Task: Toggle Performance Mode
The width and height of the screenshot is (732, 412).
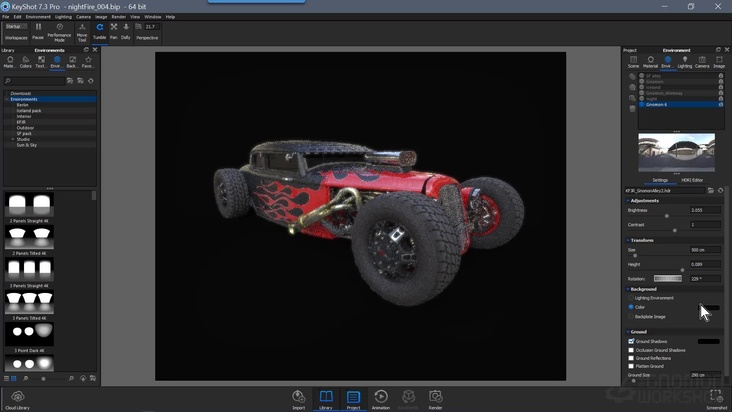Action: tap(59, 33)
